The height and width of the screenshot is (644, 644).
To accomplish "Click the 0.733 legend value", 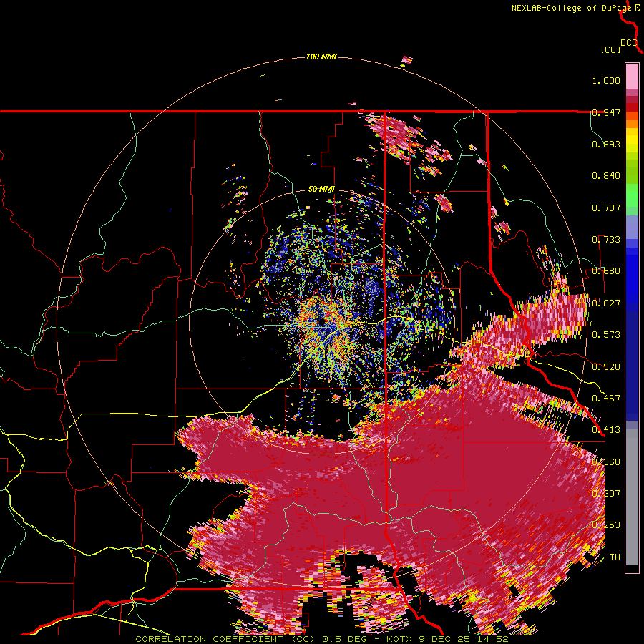I will coord(606,239).
